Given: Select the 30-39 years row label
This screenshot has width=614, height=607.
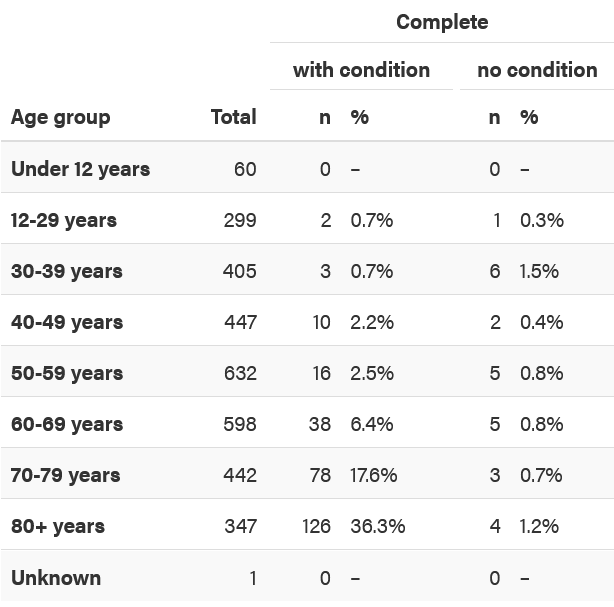Looking at the screenshot, I should tap(67, 271).
